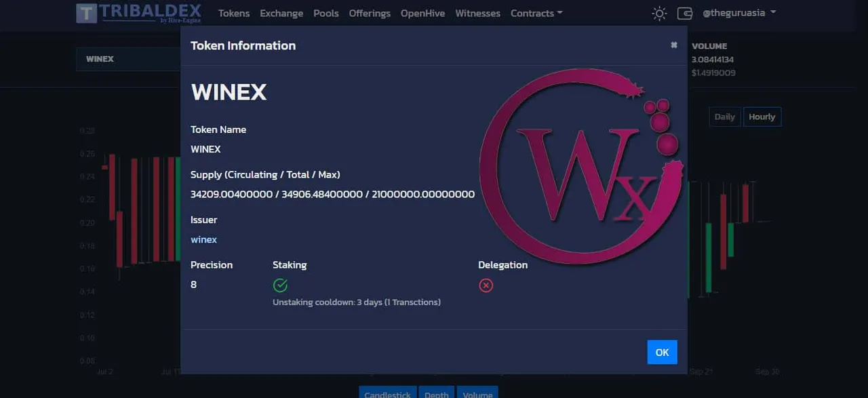Click the WINEX token selector behind the dialog

pyautogui.click(x=128, y=59)
